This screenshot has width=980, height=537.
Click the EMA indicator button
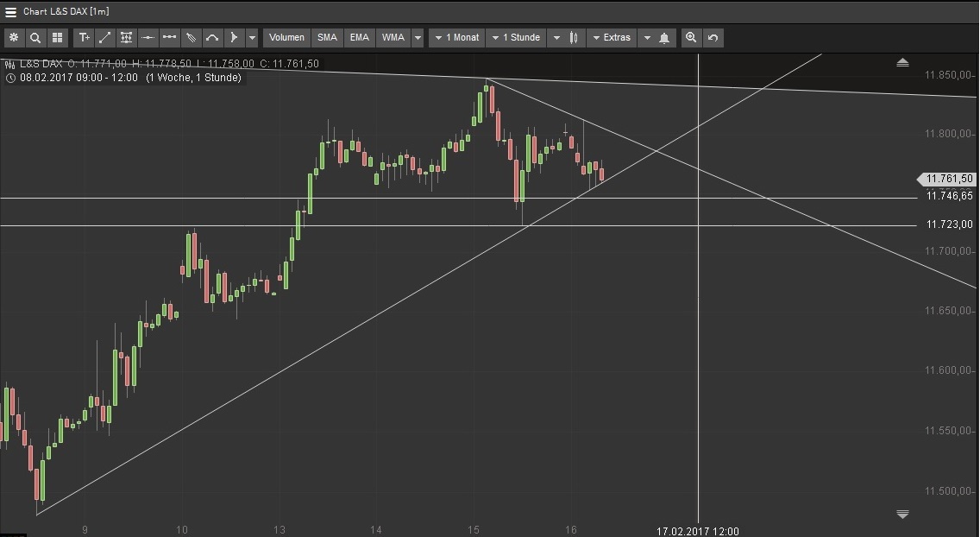pos(359,37)
